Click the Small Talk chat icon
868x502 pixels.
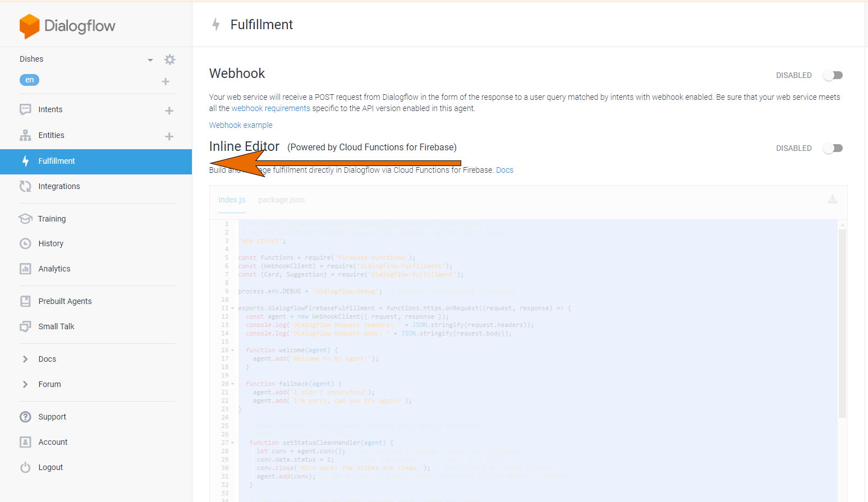(25, 326)
